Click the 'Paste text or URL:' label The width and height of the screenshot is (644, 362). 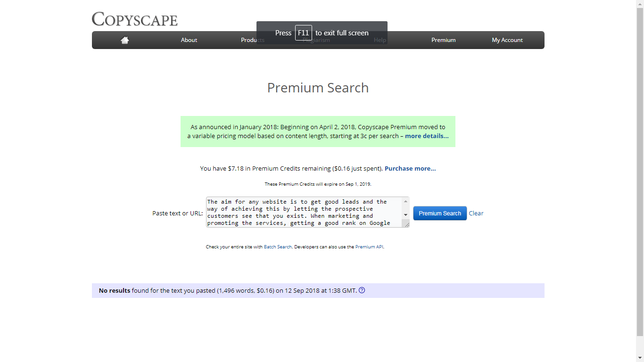(x=178, y=213)
